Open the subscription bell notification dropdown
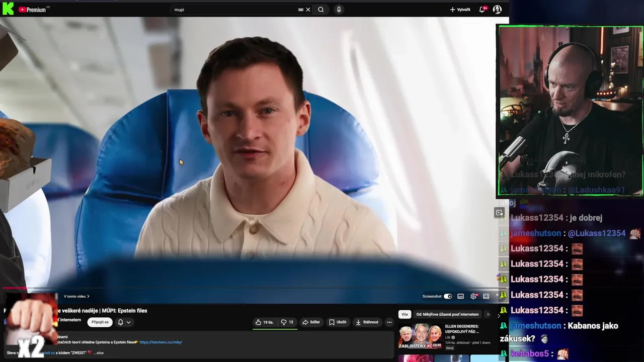This screenshot has height=362, width=644. pyautogui.click(x=124, y=322)
